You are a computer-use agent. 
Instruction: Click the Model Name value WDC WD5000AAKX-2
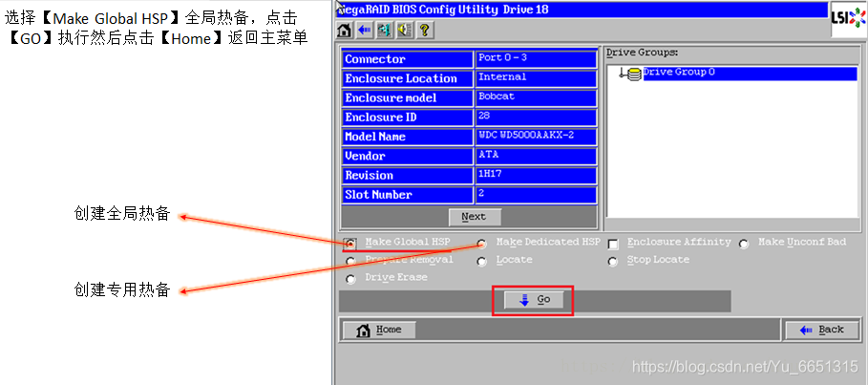point(536,137)
